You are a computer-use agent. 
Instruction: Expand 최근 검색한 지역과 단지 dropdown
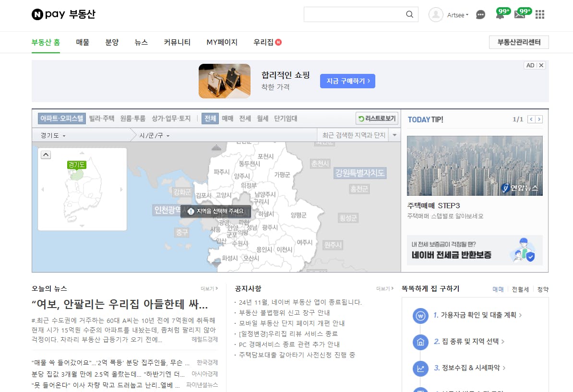click(394, 135)
